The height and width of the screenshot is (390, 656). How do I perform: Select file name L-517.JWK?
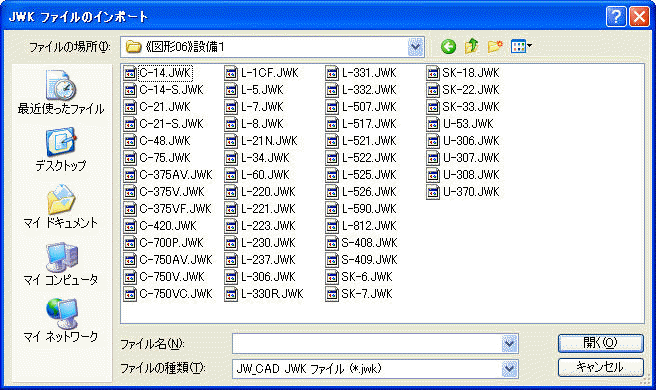pyautogui.click(x=369, y=124)
